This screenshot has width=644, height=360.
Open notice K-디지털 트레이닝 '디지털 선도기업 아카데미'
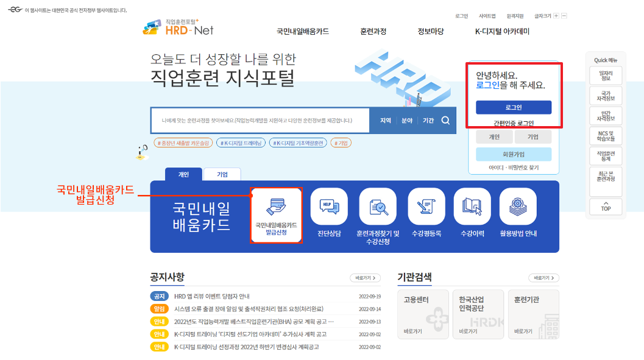[x=250, y=334]
